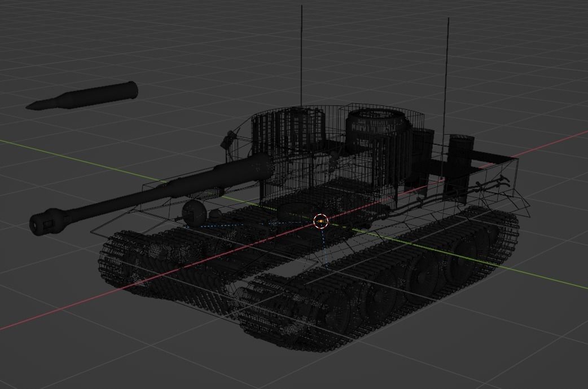Select the hull ball-mount machine gun sphere
Viewport: 588px width, 389px height.
(194, 212)
